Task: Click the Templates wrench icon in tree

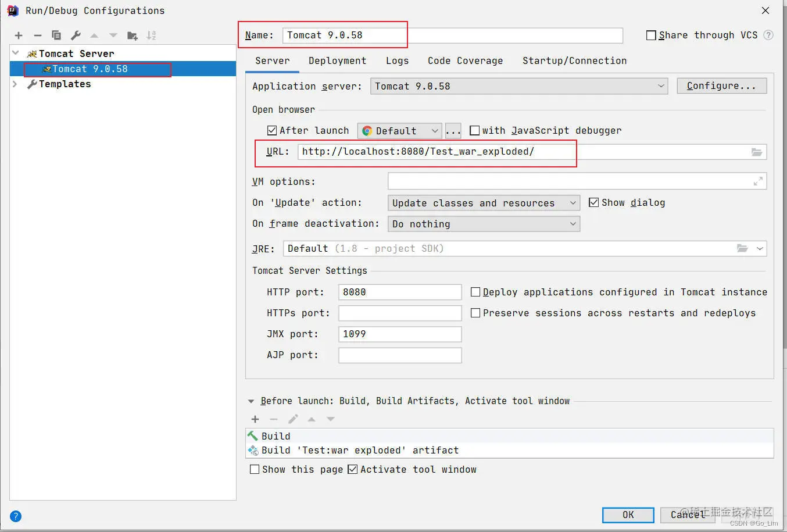Action: coord(32,84)
